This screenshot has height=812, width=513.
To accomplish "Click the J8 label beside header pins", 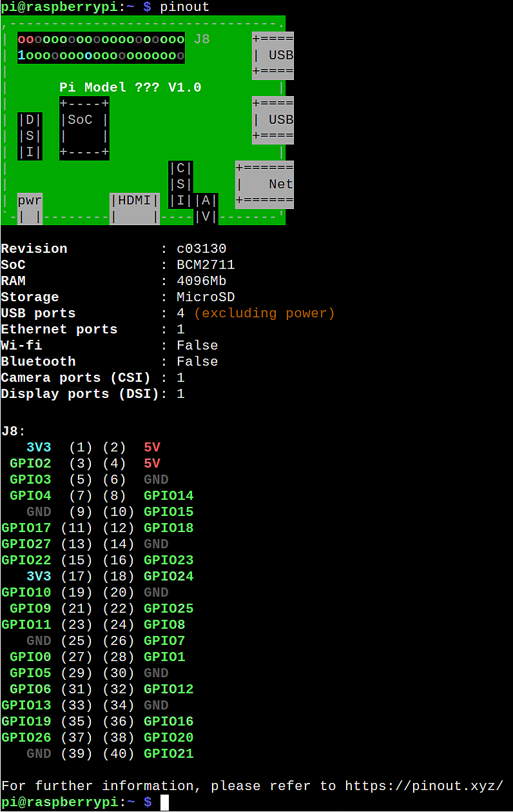I will (202, 39).
